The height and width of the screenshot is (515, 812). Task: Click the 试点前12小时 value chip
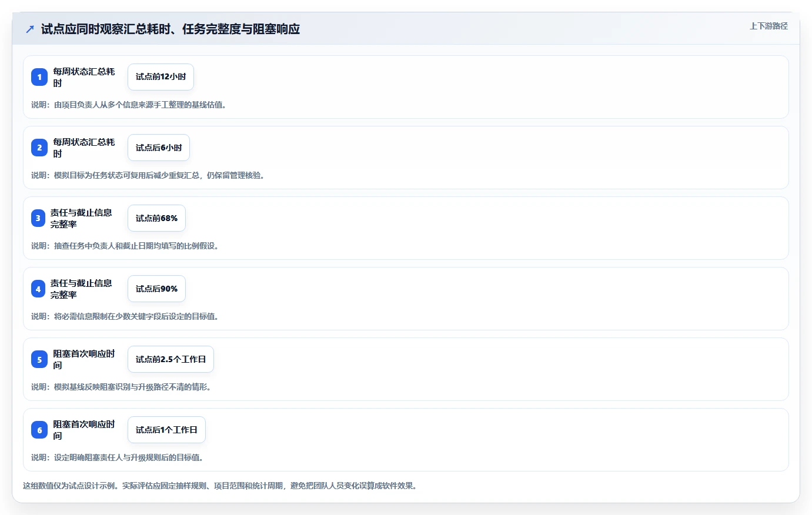pyautogui.click(x=161, y=77)
